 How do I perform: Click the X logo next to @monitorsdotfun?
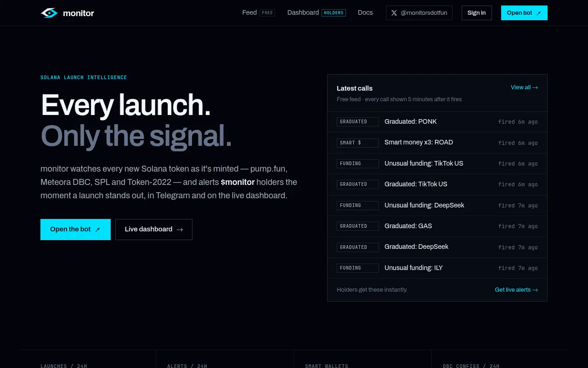394,13
